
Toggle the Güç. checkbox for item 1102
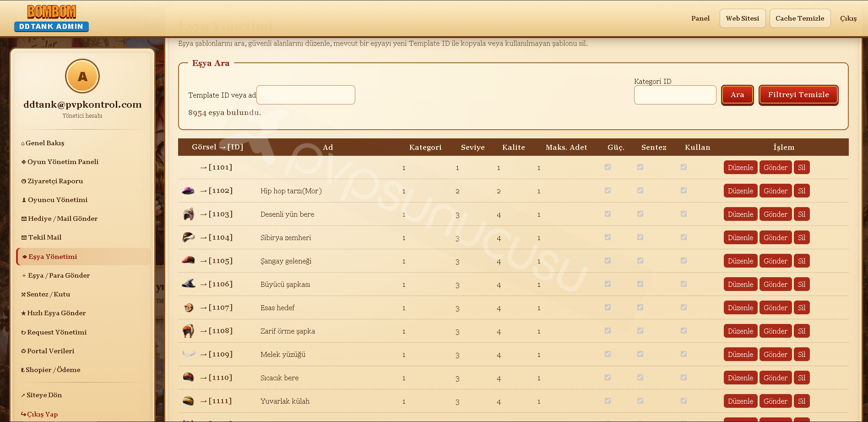[x=608, y=191]
